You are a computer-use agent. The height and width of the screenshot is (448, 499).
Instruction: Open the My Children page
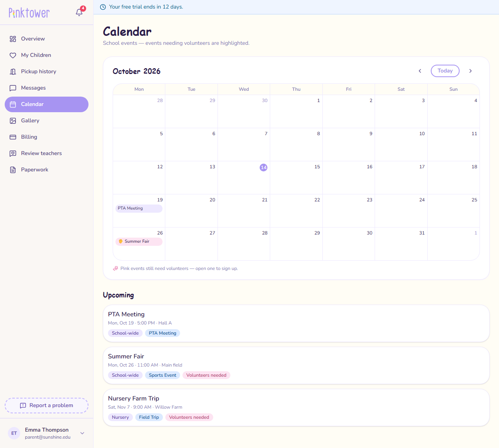pos(46,55)
